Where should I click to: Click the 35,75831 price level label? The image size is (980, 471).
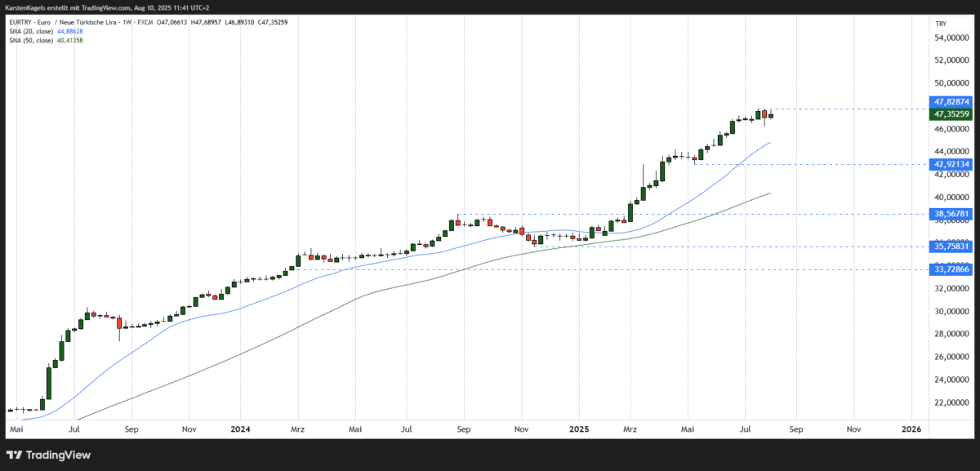(x=951, y=246)
